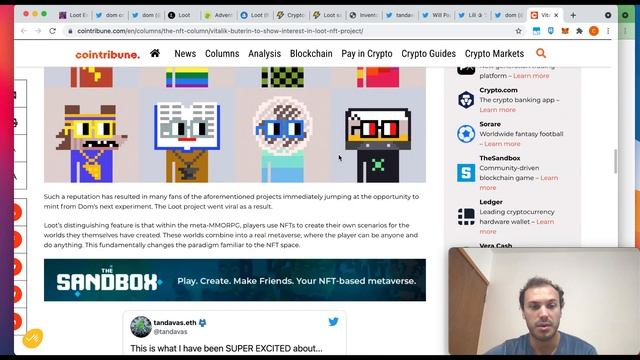Open the shield extension icon
The height and width of the screenshot is (360, 640).
click(x=551, y=31)
